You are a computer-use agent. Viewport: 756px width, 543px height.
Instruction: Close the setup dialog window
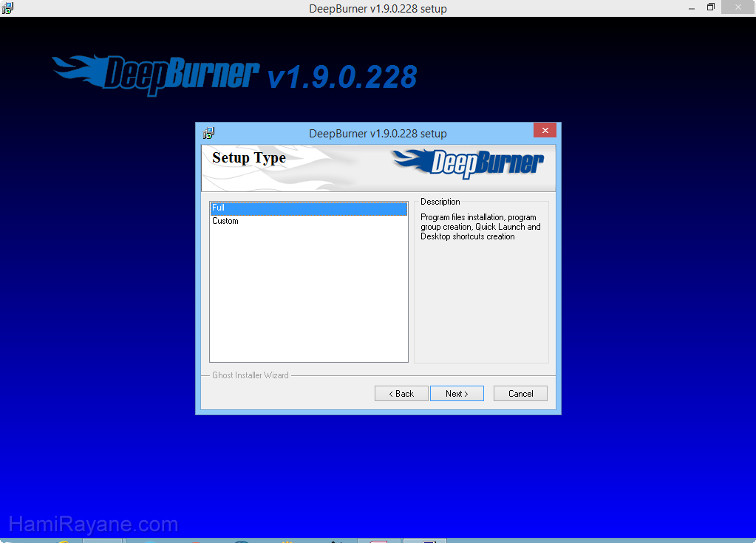pos(545,130)
